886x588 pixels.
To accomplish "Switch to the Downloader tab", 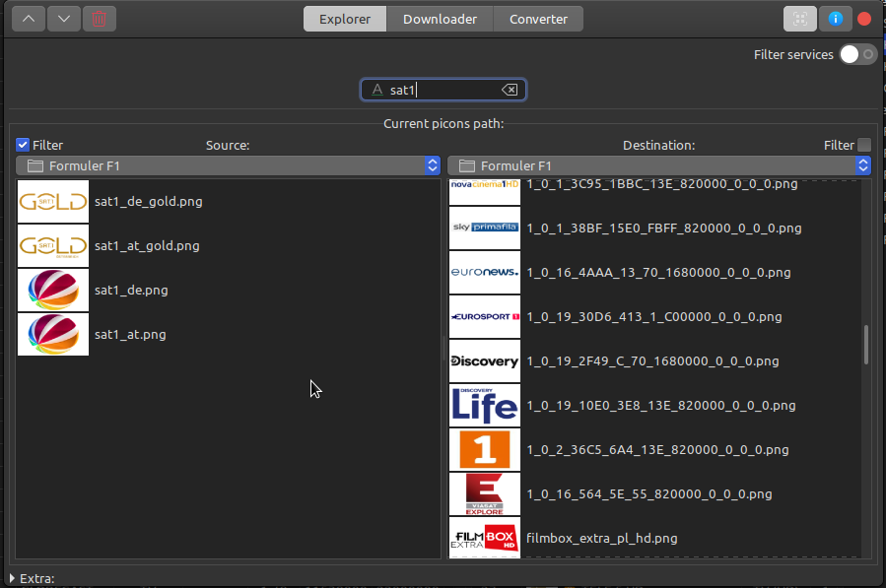I will pyautogui.click(x=440, y=19).
